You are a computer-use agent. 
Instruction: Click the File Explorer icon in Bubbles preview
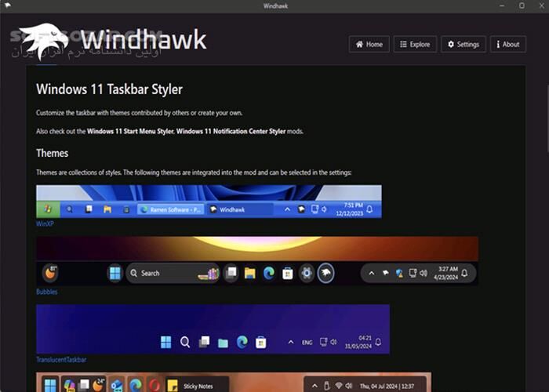click(x=250, y=273)
